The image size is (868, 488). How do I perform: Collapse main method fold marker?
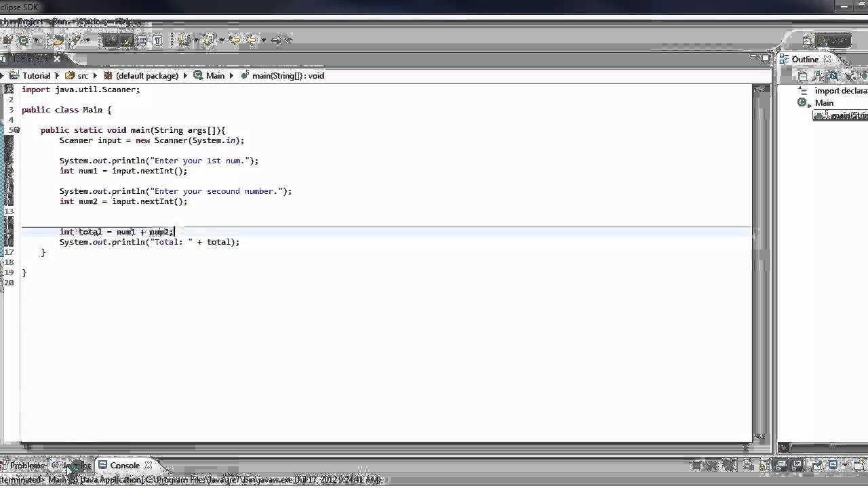click(x=17, y=130)
